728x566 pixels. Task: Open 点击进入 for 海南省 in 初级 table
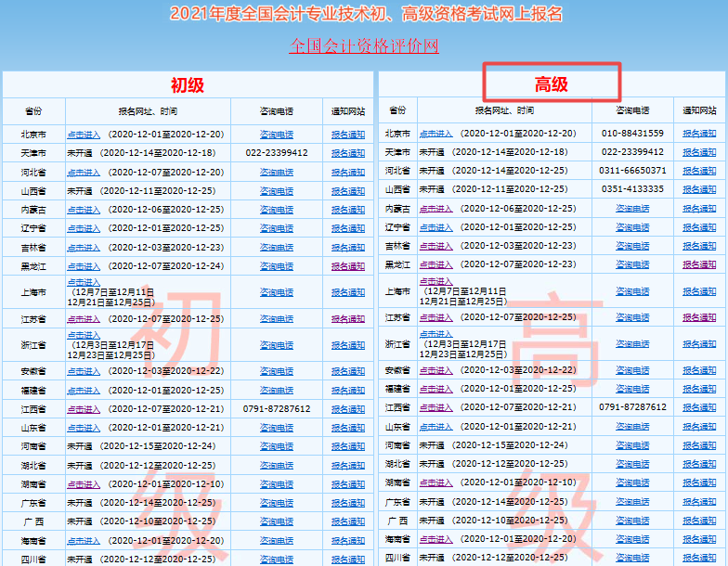pos(84,541)
